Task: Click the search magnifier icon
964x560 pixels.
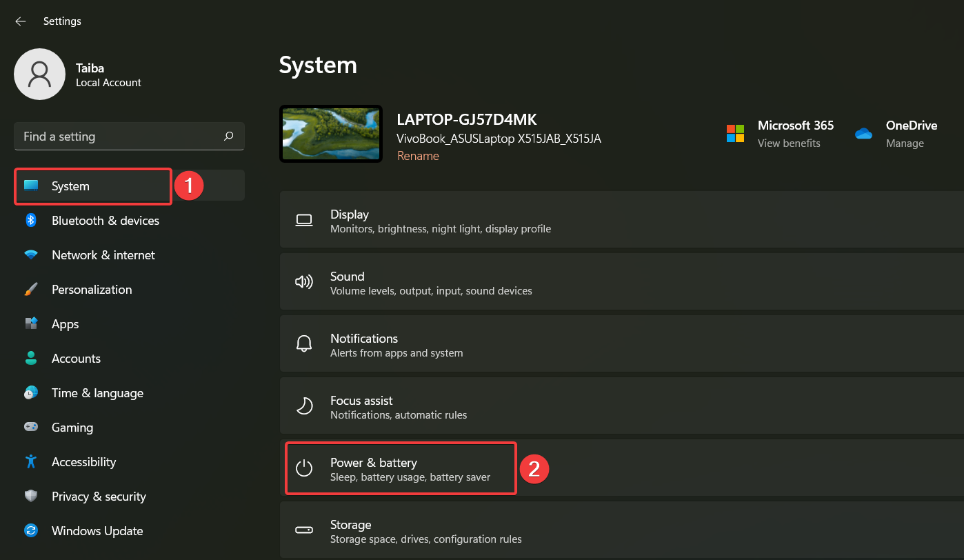Action: tap(229, 137)
